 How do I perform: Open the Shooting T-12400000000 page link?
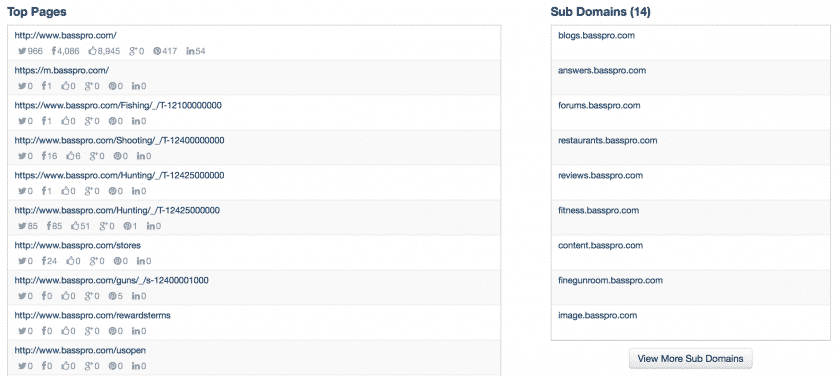119,140
